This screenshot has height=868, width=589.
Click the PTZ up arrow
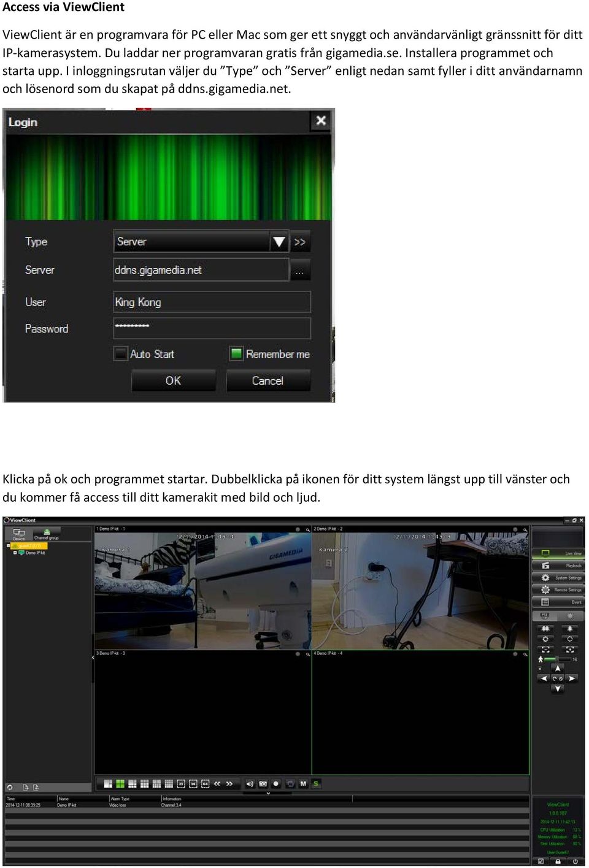pos(558,669)
